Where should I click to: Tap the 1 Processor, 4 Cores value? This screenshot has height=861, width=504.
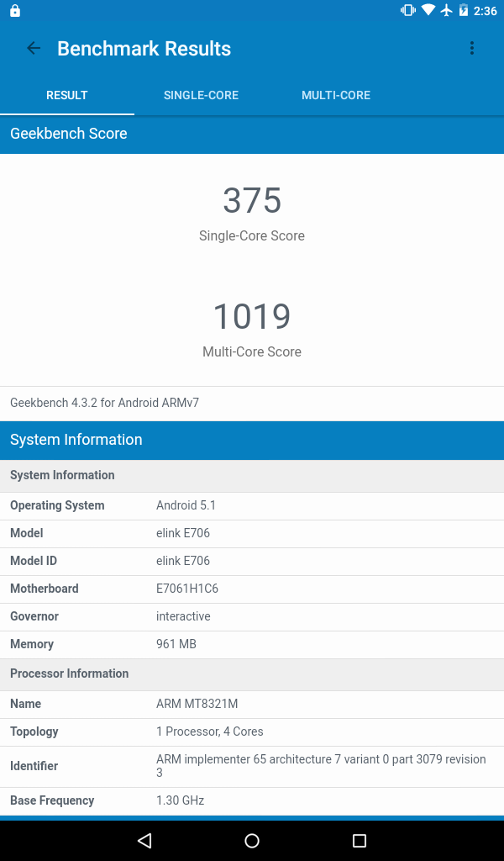[x=209, y=732]
